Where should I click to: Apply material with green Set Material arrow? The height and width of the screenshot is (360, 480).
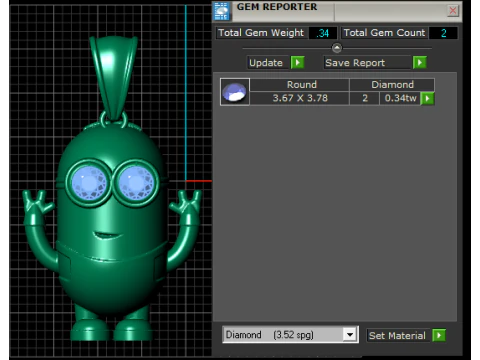pyautogui.click(x=439, y=335)
